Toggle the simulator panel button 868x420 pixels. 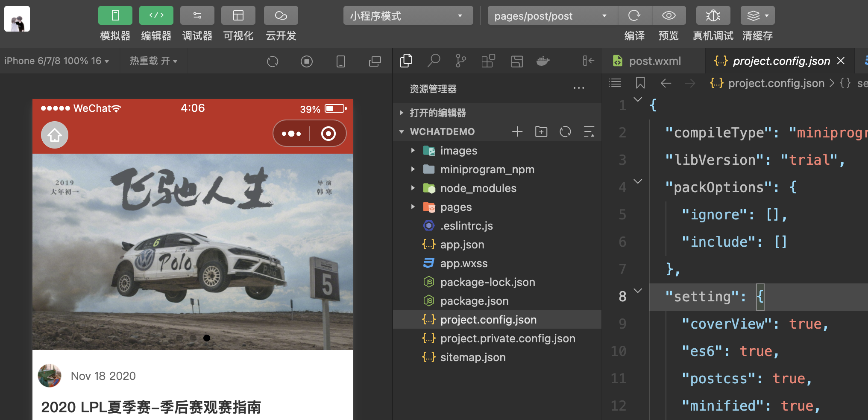tap(115, 15)
